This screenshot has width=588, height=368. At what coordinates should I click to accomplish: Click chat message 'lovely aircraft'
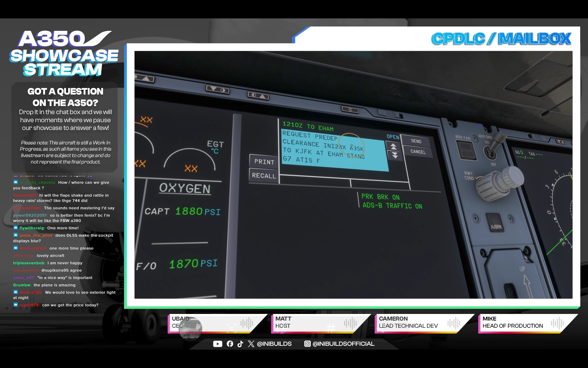coord(51,256)
